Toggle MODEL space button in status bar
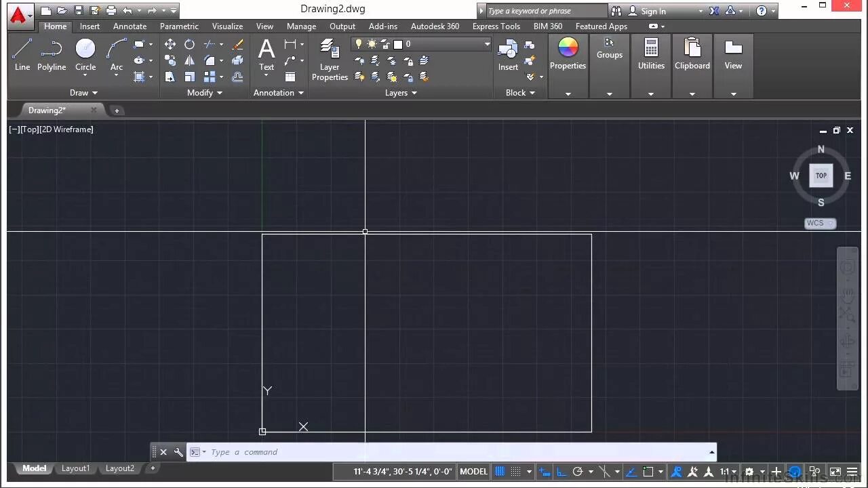Image resolution: width=868 pixels, height=488 pixels. click(x=473, y=472)
